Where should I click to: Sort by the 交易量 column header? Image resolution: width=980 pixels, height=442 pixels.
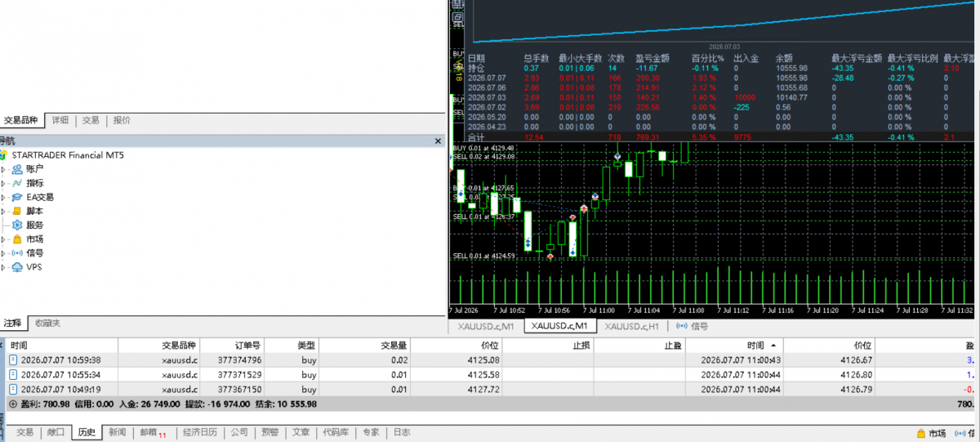pyautogui.click(x=366, y=346)
